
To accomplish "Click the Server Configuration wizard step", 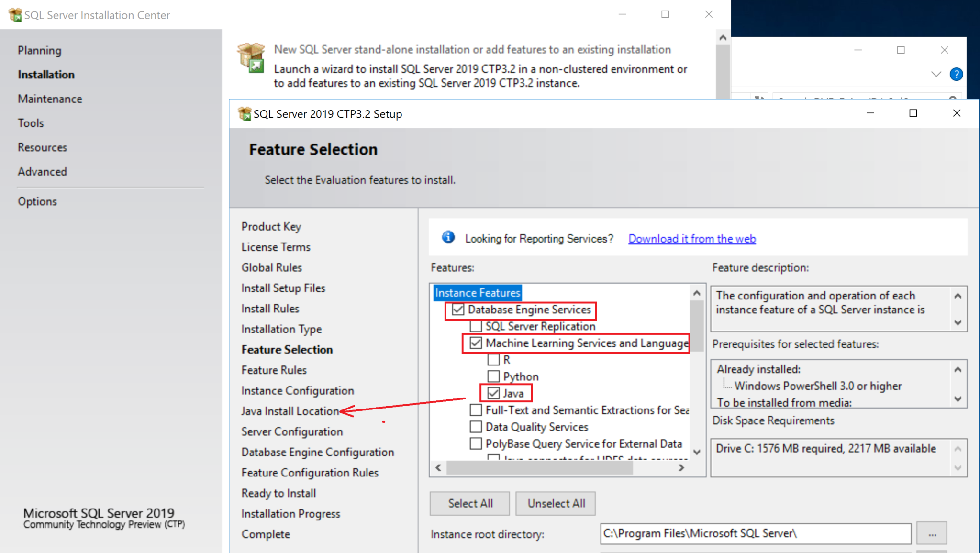I will point(292,432).
